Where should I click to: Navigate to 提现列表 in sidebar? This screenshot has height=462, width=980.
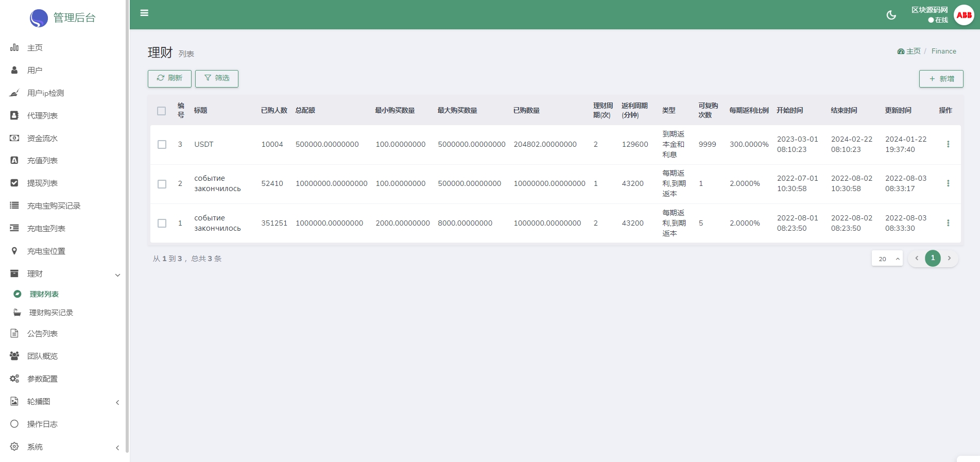pyautogui.click(x=42, y=183)
